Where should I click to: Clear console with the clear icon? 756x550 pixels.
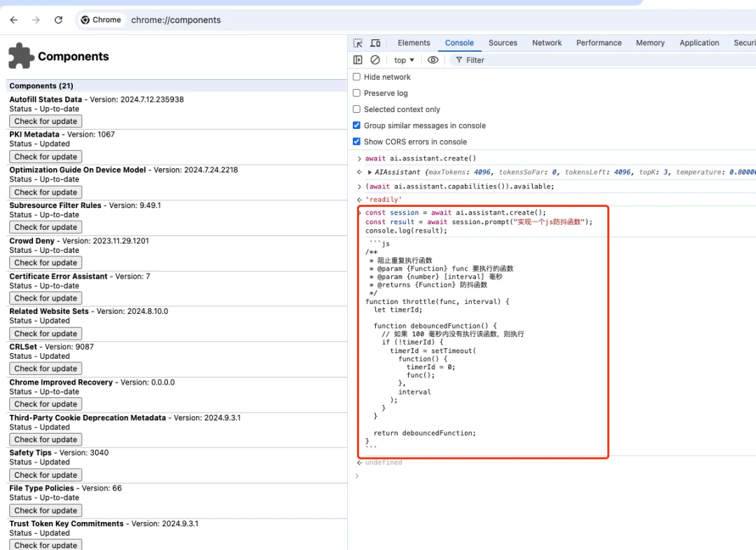tap(375, 60)
